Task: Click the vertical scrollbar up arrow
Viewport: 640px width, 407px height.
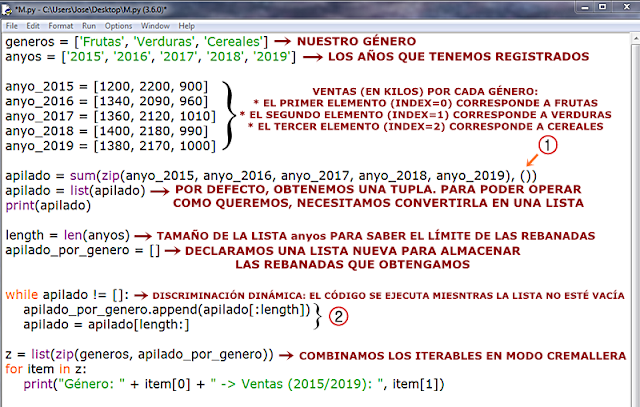Action: (636, 38)
